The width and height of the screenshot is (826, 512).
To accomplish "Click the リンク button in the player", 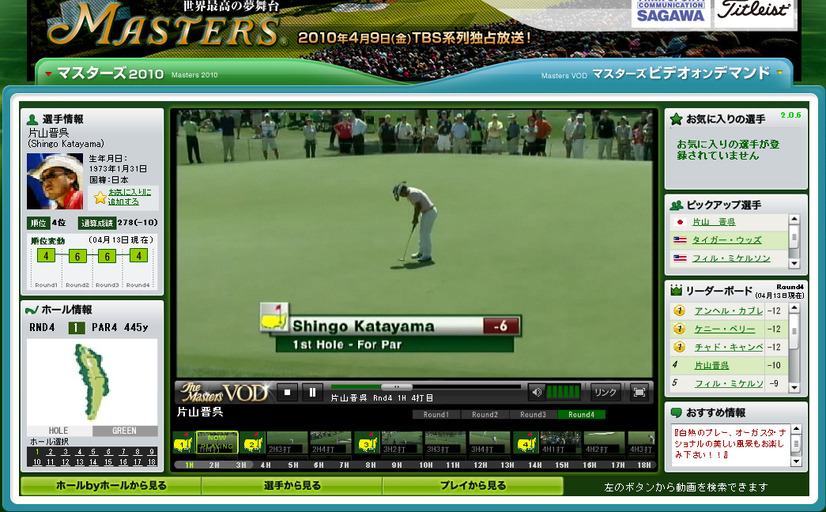I will [x=605, y=392].
